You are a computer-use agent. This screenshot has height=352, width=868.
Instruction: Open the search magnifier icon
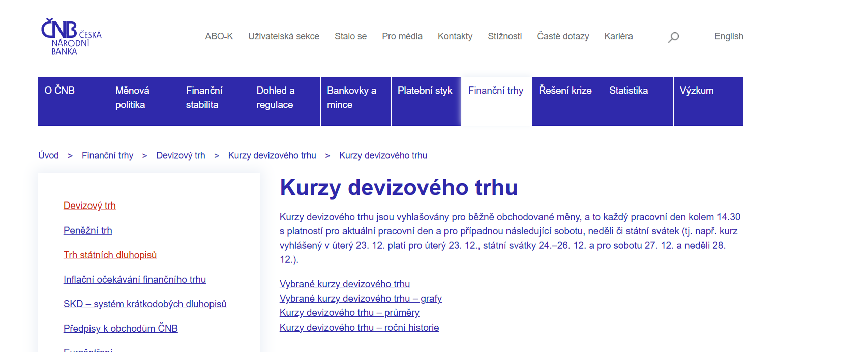(673, 37)
